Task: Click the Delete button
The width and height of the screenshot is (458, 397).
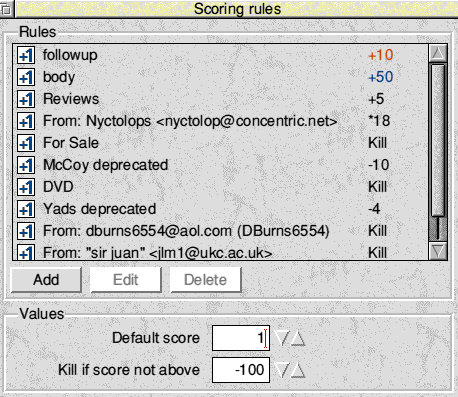Action: [x=206, y=280]
